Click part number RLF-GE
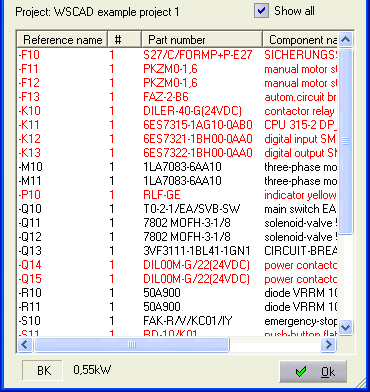This screenshot has height=392, width=370. (162, 195)
